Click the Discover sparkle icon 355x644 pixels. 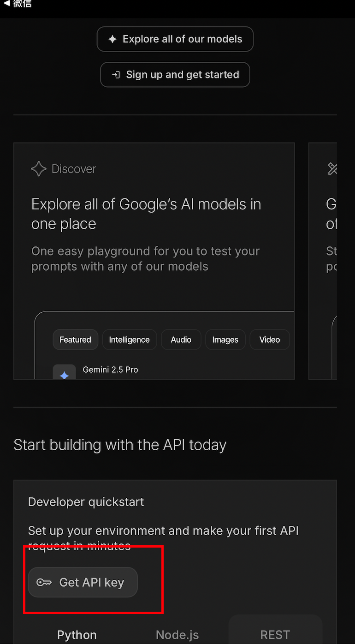pos(39,169)
